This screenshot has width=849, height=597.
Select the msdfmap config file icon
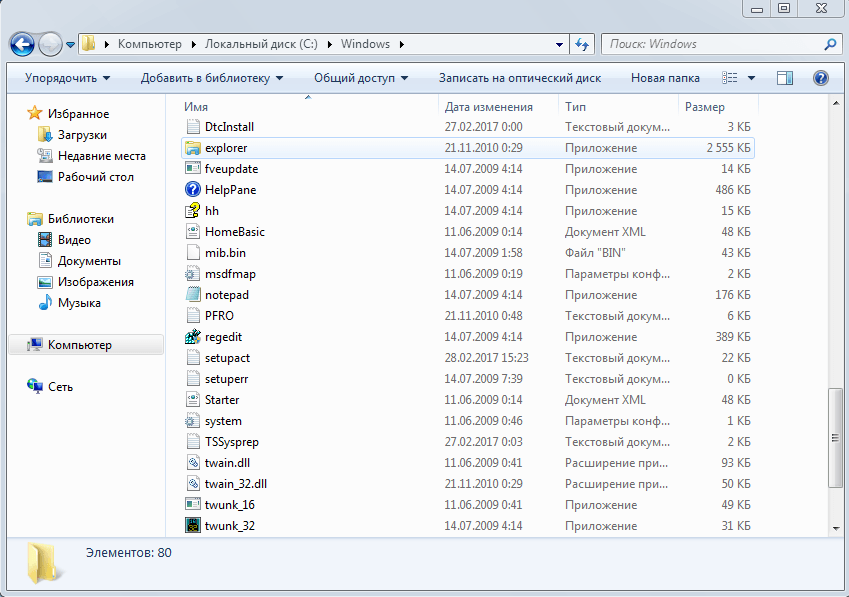(x=193, y=274)
